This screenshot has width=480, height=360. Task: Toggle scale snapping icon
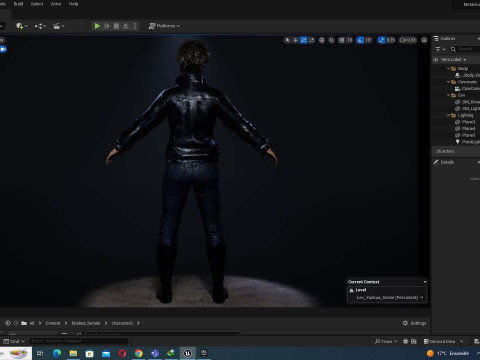point(381,40)
